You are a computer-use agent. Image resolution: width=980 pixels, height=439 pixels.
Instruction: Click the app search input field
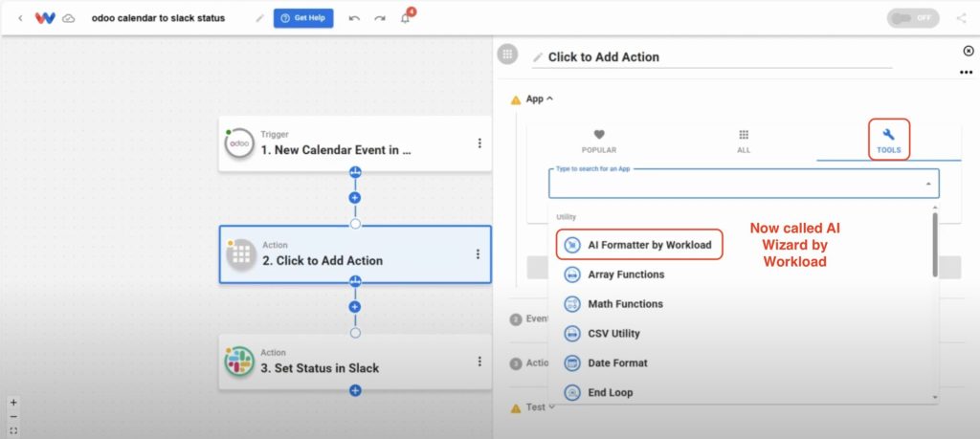pos(743,185)
